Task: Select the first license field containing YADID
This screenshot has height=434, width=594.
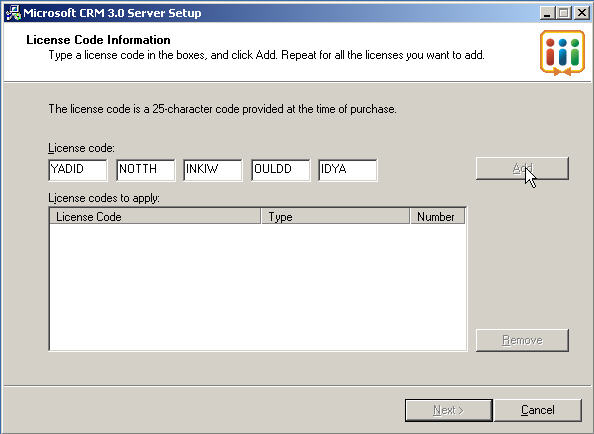Action: [x=78, y=170]
